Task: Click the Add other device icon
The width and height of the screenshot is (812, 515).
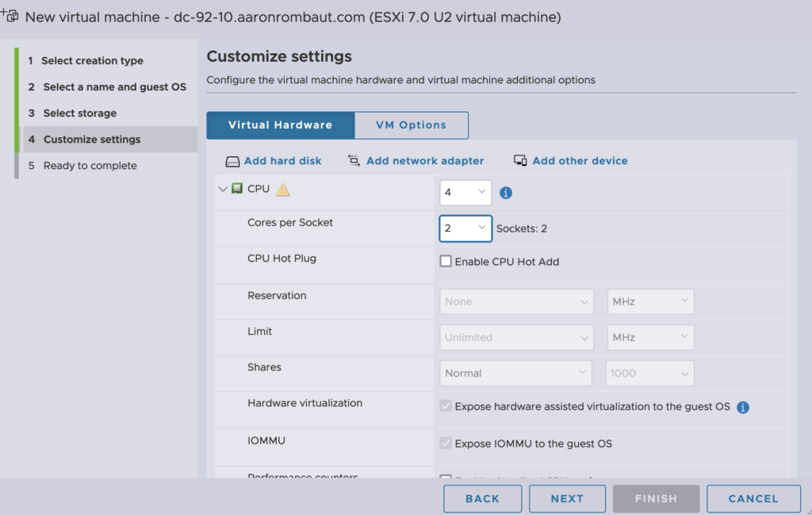Action: (x=520, y=161)
